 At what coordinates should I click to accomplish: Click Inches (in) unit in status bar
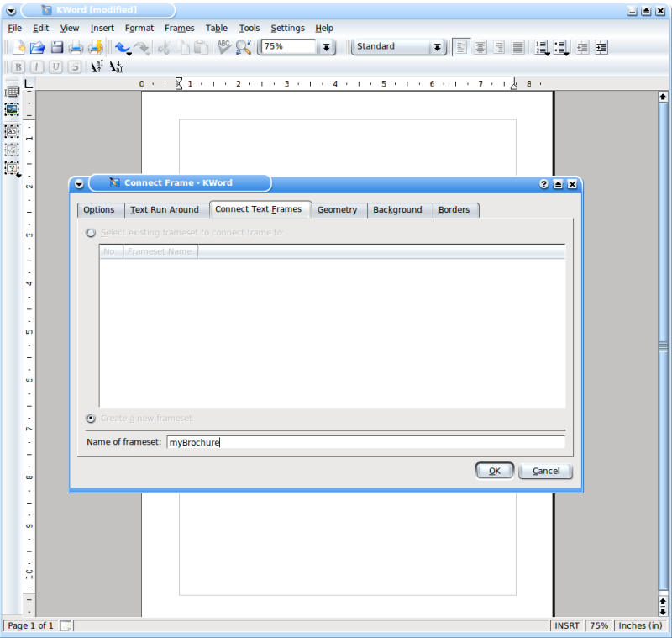(640, 625)
